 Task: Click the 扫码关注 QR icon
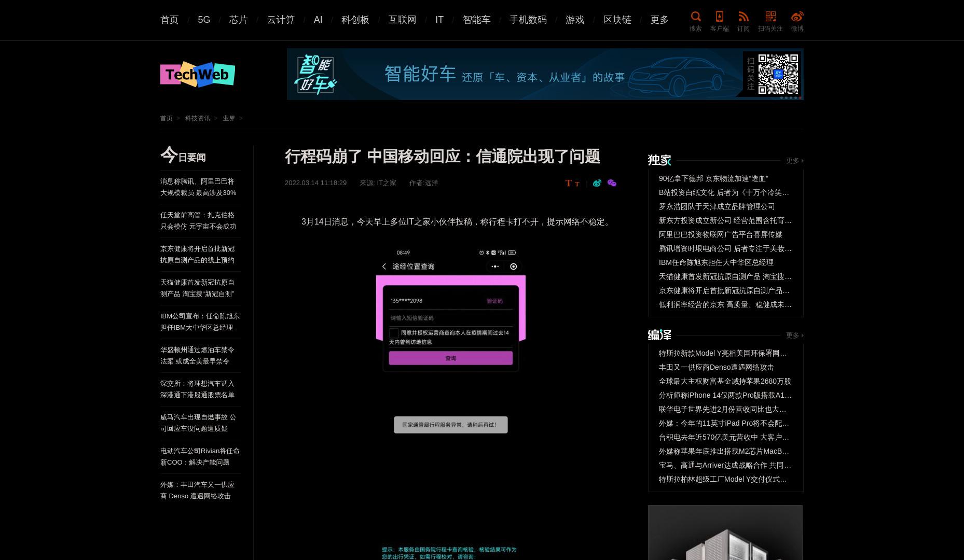click(x=770, y=17)
